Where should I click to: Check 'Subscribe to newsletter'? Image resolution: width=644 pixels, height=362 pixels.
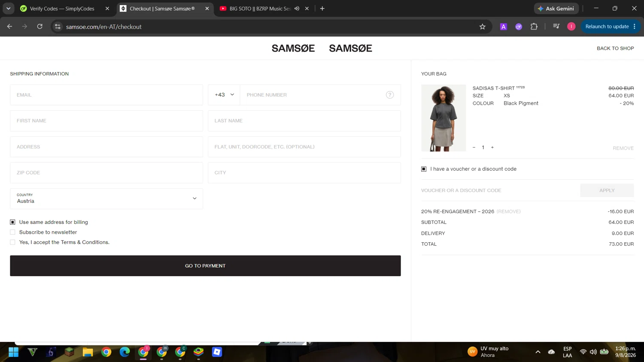coord(12,232)
